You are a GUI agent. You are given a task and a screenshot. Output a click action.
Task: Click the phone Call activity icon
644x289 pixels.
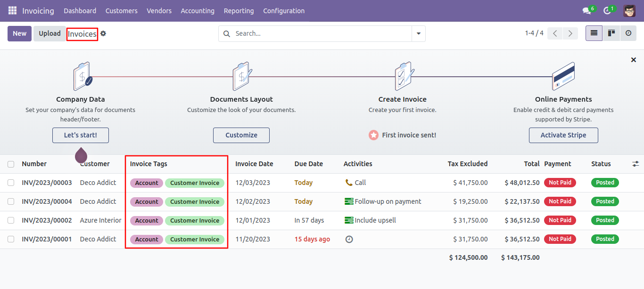coord(349,183)
